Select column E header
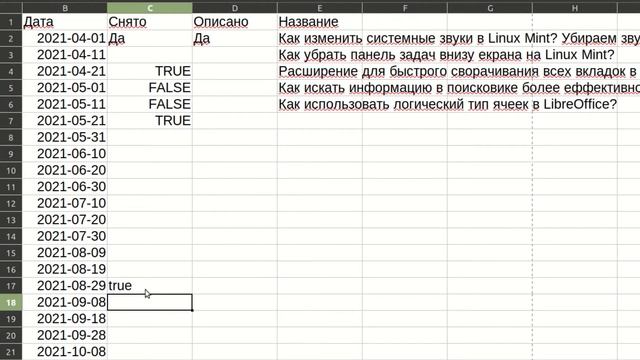Image resolution: width=640 pixels, height=360 pixels. [x=320, y=8]
